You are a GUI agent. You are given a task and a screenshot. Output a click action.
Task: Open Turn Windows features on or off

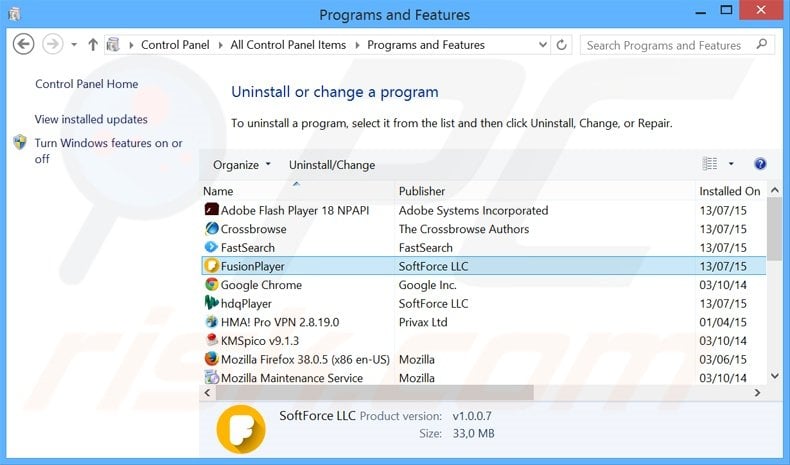108,151
